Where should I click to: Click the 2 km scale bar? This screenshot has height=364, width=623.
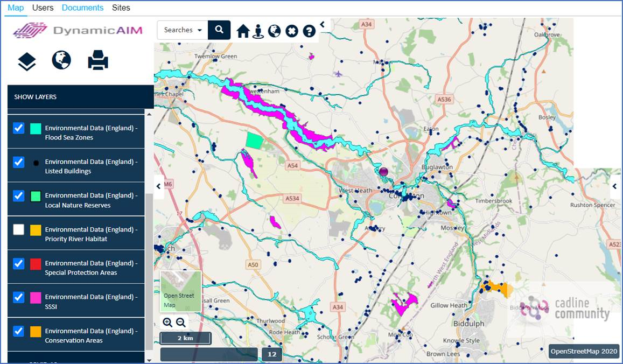pos(186,338)
